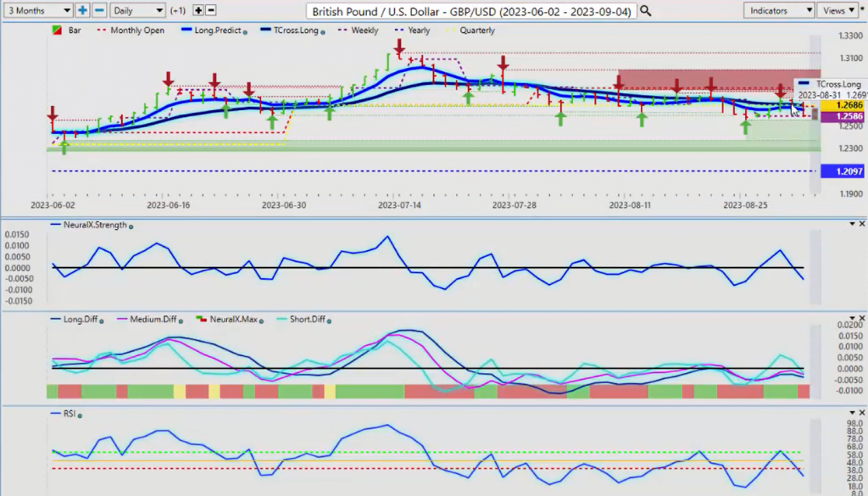The image size is (868, 496).
Task: Click the 2023-08-25 date axis label
Action: pos(746,205)
